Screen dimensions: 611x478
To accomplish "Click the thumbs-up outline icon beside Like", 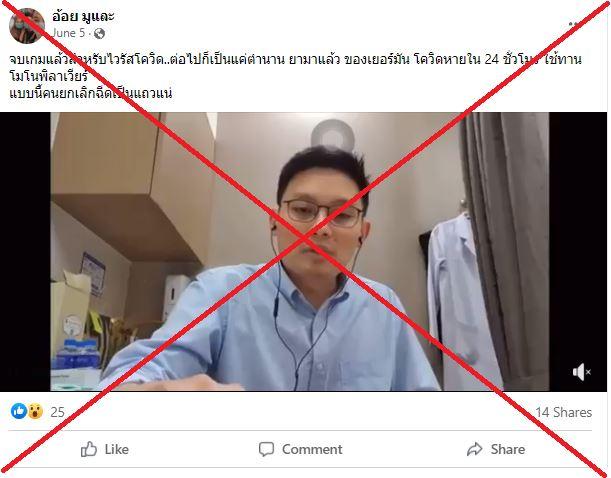I will [x=88, y=449].
